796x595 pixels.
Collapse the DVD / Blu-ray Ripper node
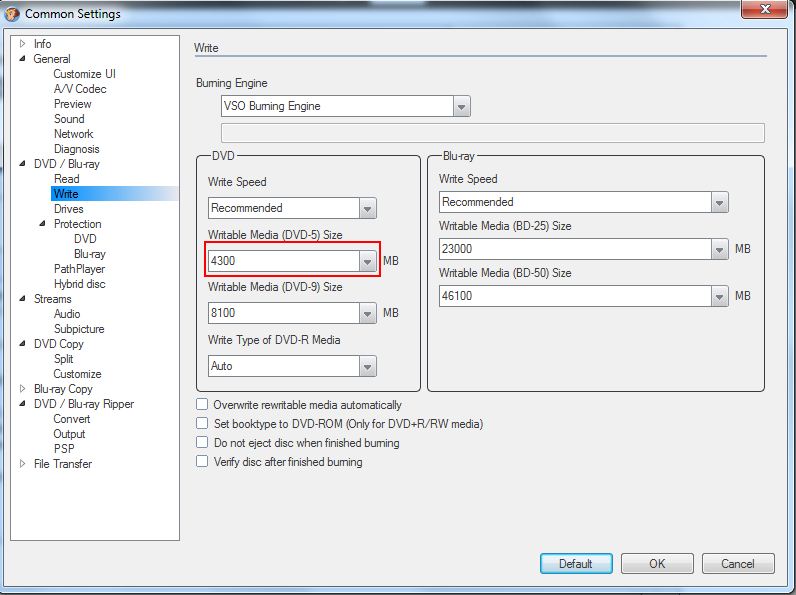(x=22, y=404)
